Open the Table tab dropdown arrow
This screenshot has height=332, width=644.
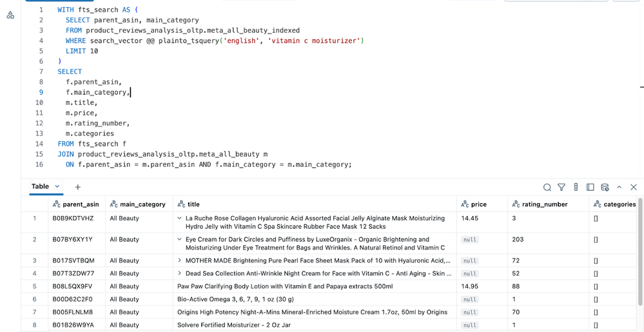57,186
